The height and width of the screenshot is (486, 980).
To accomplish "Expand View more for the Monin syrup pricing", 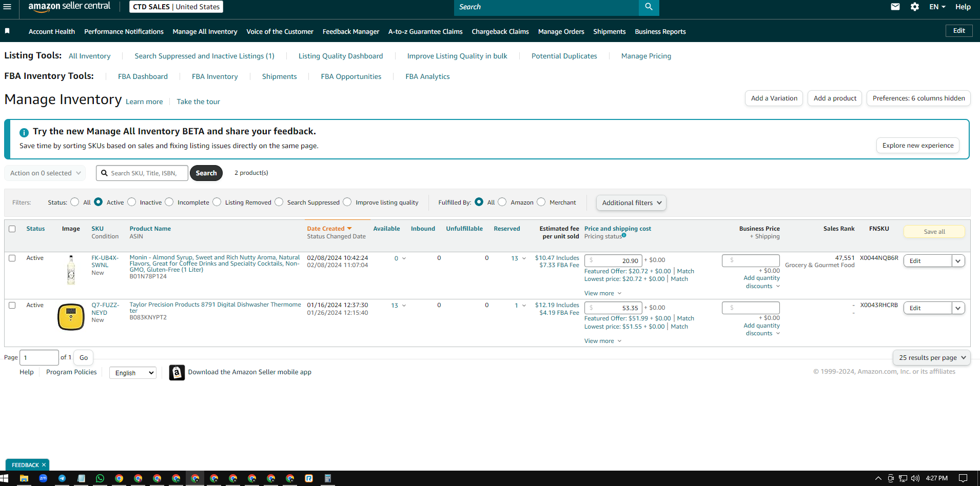I will pos(603,293).
